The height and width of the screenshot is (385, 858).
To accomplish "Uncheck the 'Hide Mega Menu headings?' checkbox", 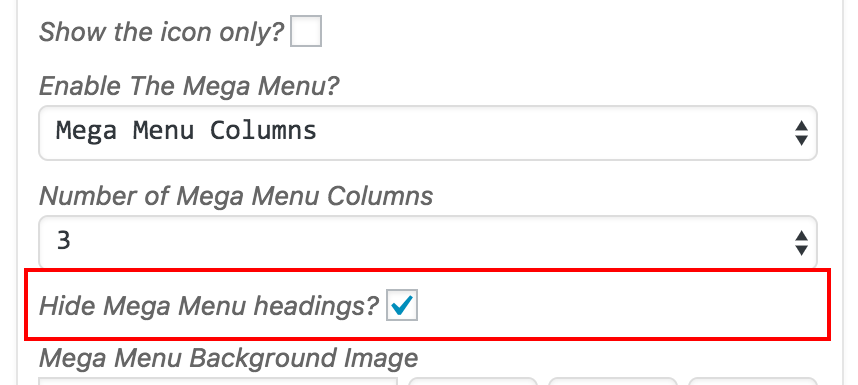I will [x=402, y=305].
